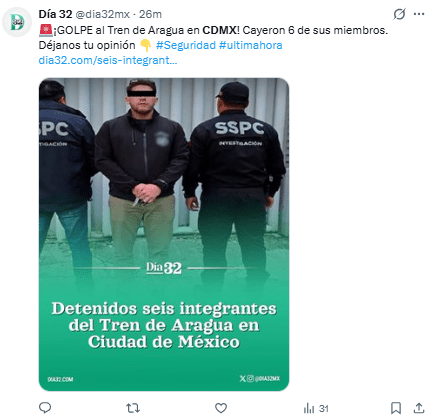Open the #ultimahora hashtag
435x420 pixels.
pos(251,45)
